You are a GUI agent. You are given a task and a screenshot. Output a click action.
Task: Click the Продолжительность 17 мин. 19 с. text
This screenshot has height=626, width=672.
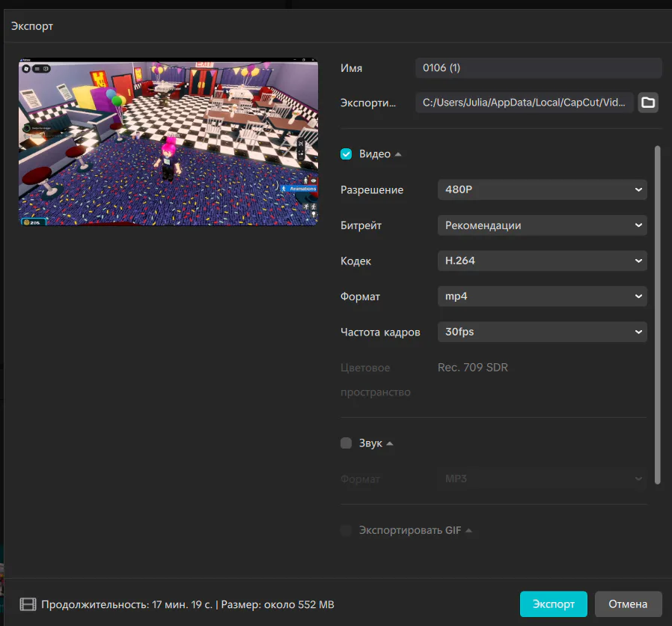[127, 604]
